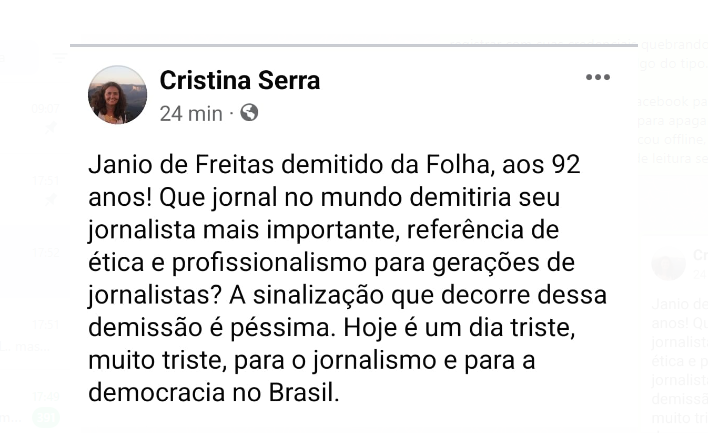Click the faded 'para apaga' text at right
Screen dimensions: 708x433
(672, 121)
